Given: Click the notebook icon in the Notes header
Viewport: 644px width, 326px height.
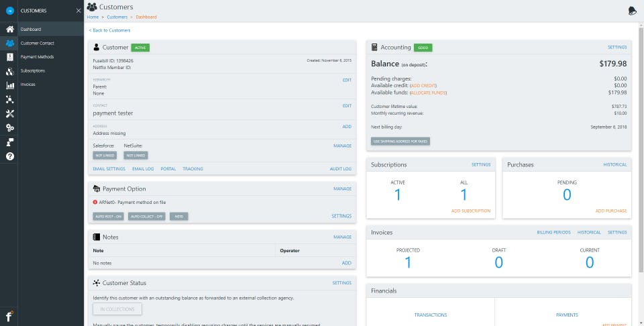Looking at the screenshot, I should click(x=97, y=237).
